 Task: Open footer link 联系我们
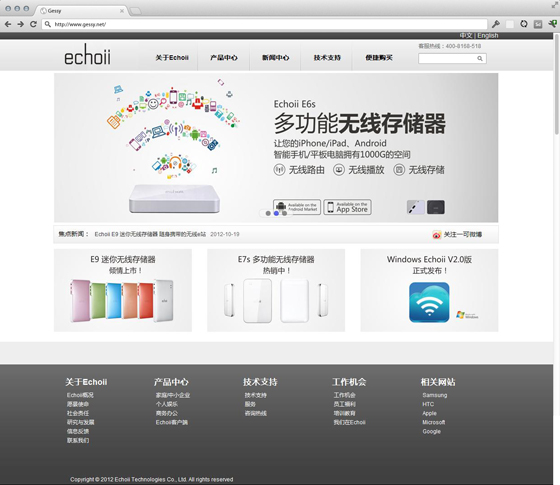pos(78,440)
